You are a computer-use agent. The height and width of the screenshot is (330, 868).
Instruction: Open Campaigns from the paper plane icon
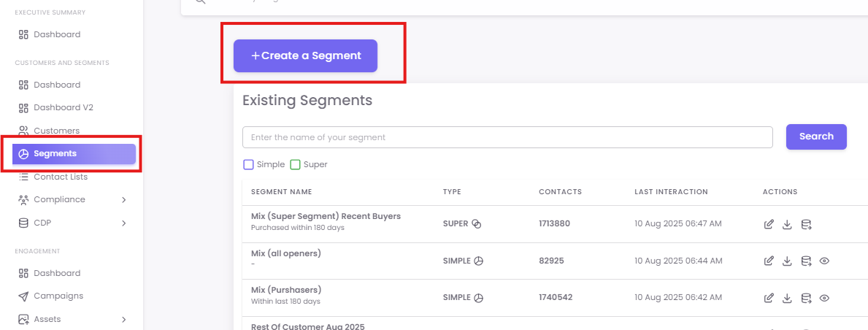pos(23,296)
